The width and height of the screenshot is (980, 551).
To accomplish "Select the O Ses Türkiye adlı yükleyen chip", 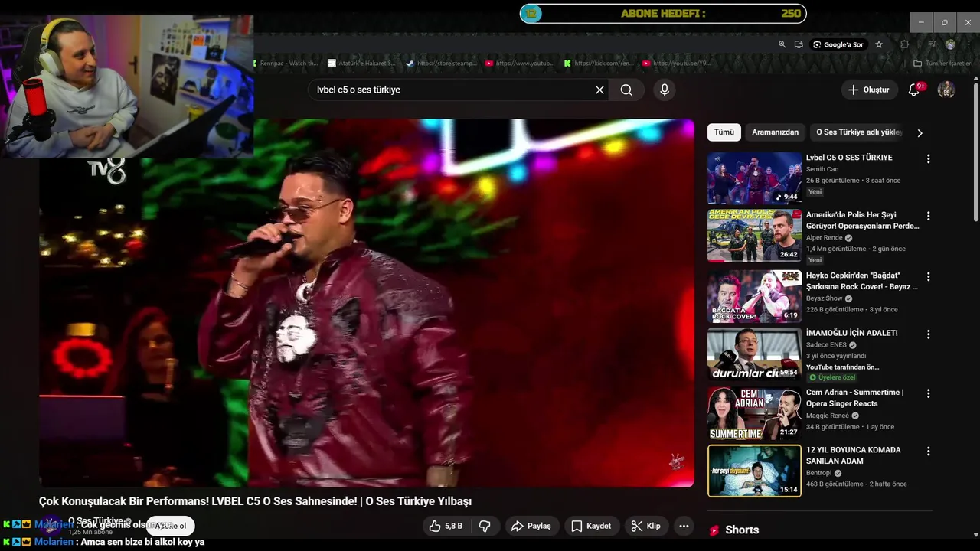I will (859, 132).
